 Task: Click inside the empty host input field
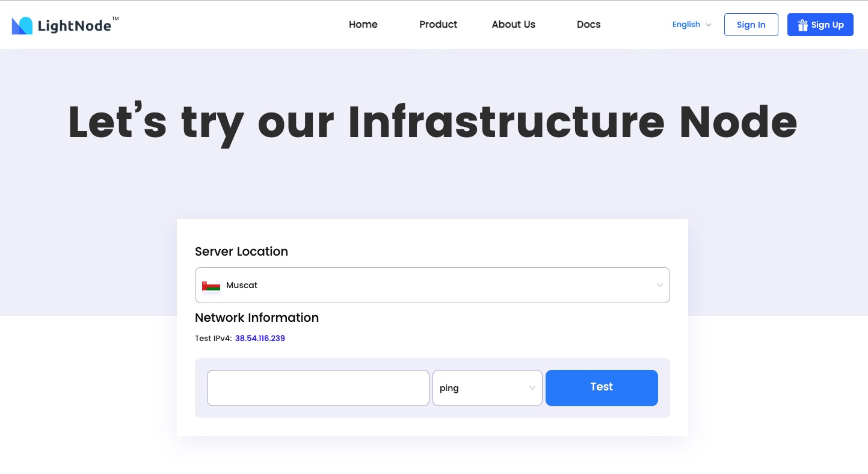tap(318, 388)
